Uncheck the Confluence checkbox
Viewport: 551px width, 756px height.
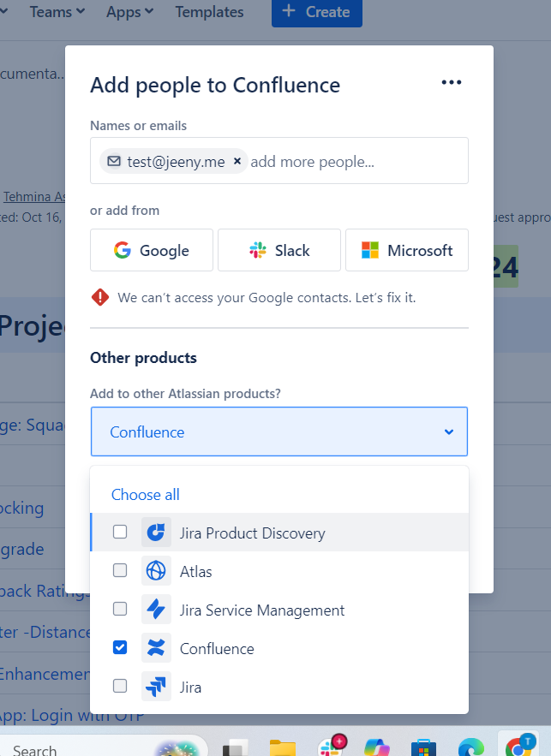pos(120,648)
